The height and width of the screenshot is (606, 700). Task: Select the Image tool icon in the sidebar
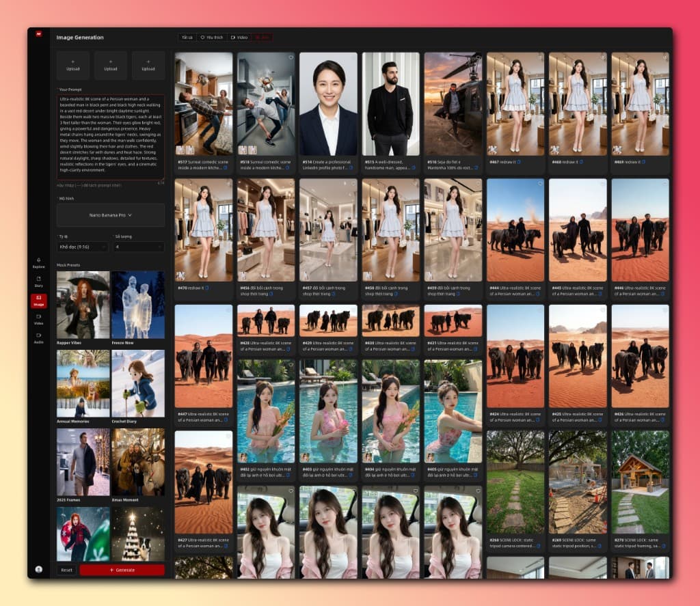pos(39,299)
